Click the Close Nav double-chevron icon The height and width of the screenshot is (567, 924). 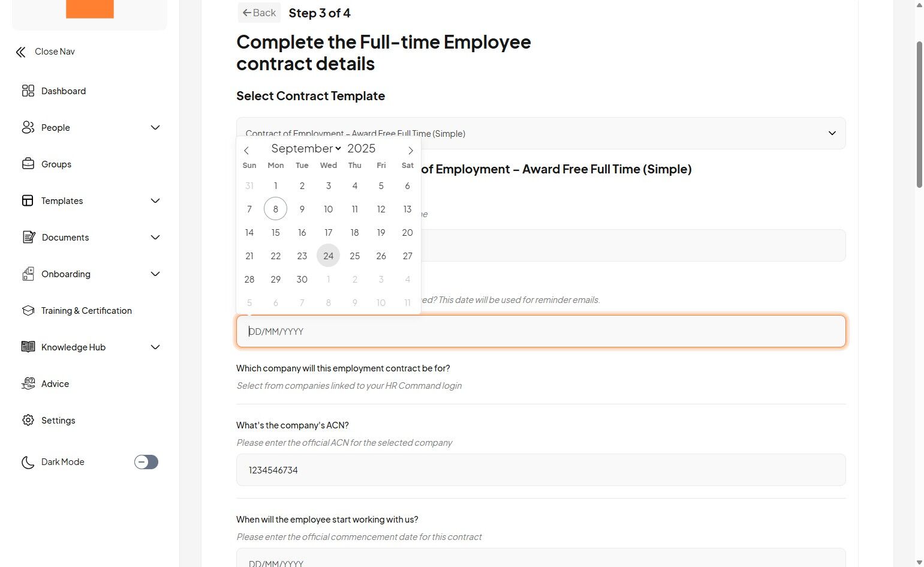click(21, 52)
